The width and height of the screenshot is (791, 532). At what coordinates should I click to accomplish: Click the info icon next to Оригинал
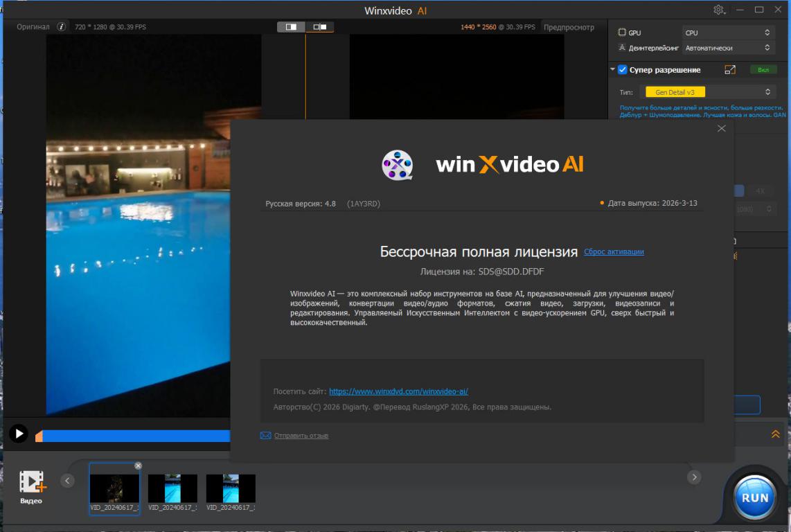point(61,27)
